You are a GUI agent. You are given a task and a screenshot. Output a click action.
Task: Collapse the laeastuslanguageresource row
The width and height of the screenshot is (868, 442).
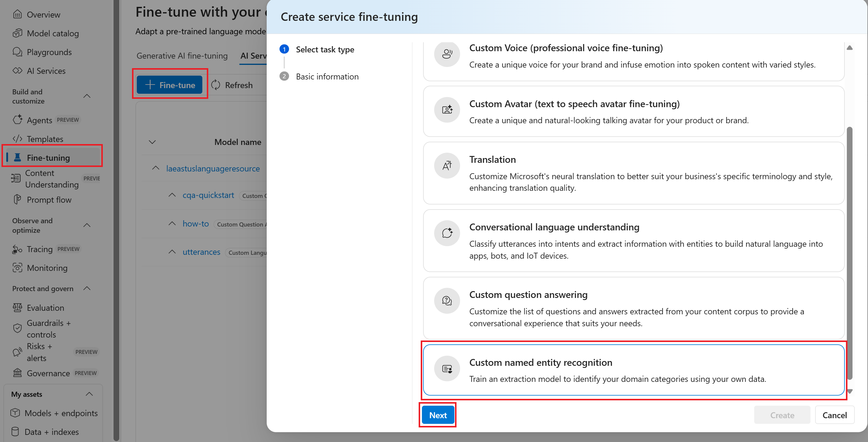[x=155, y=168]
